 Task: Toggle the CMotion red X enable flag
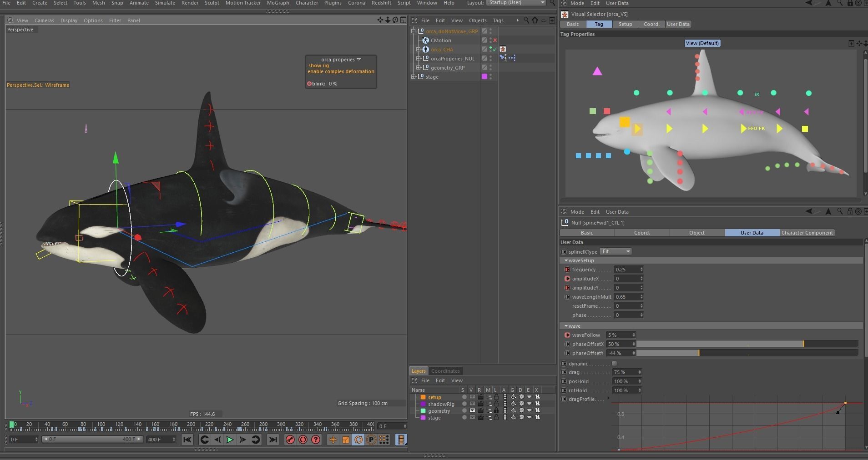click(x=495, y=40)
